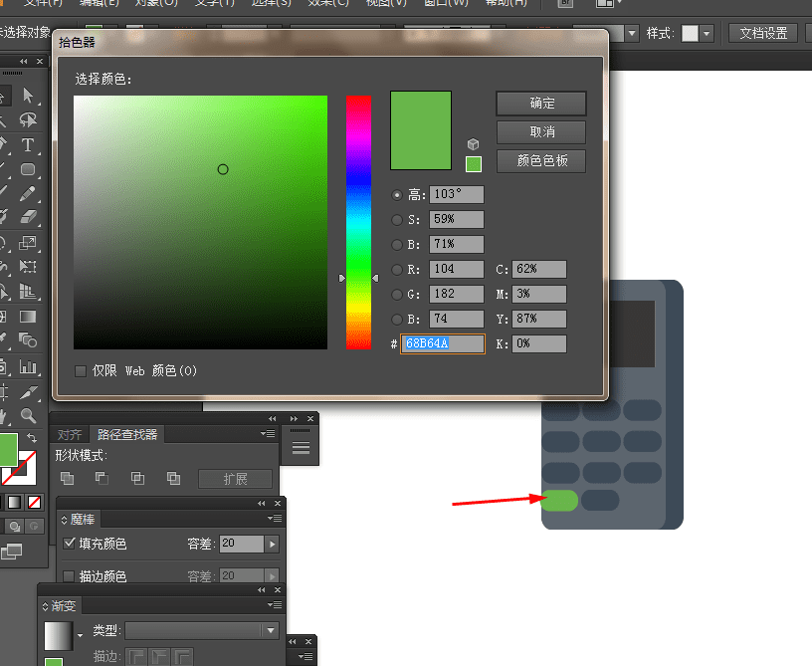Cycle 渐变 panel display size arrows
Viewport: 812px width, 666px height.
click(45, 606)
